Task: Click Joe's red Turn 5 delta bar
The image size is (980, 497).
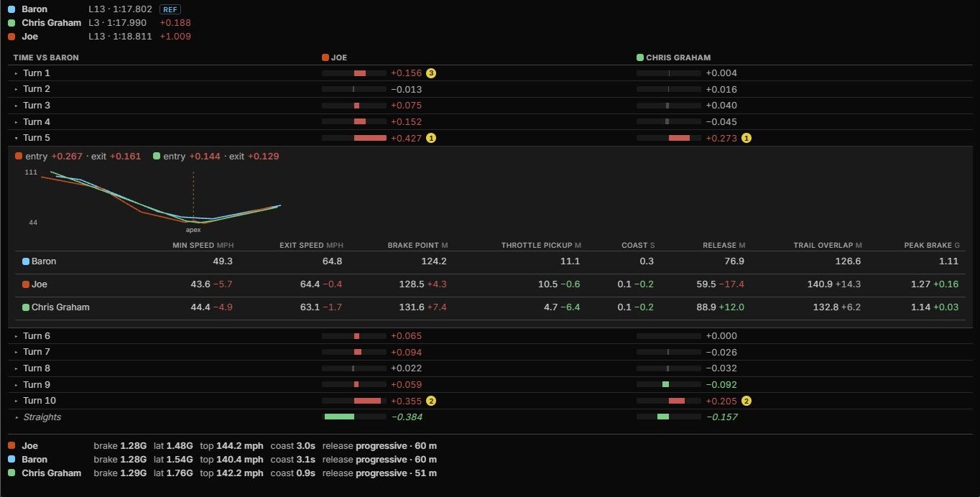Action: pyautogui.click(x=370, y=138)
